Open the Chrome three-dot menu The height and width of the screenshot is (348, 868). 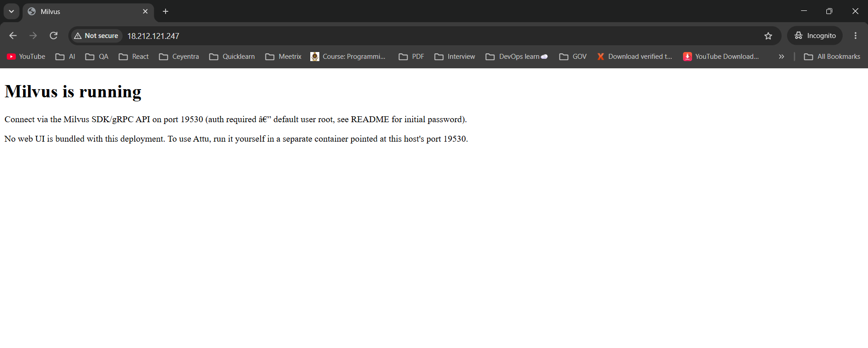855,36
